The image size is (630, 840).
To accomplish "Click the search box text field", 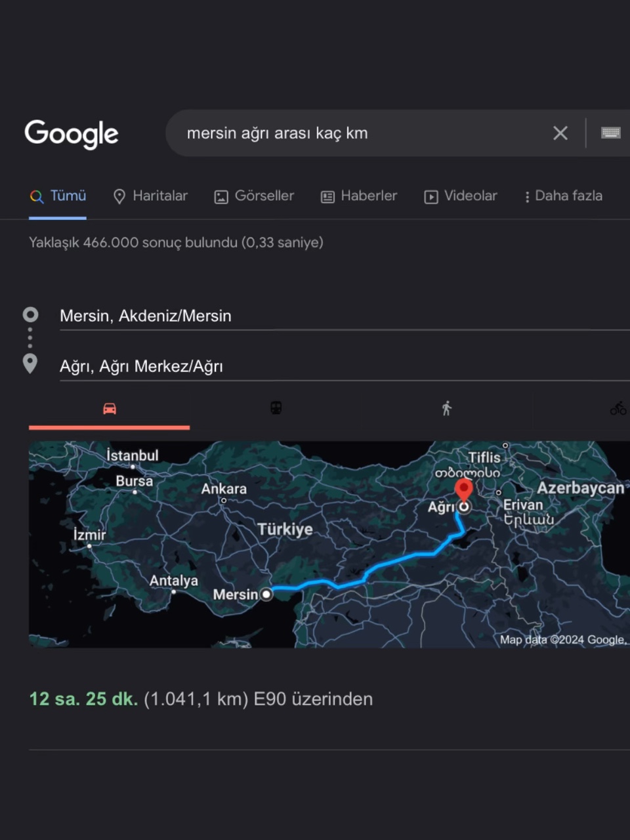I will coord(361,133).
